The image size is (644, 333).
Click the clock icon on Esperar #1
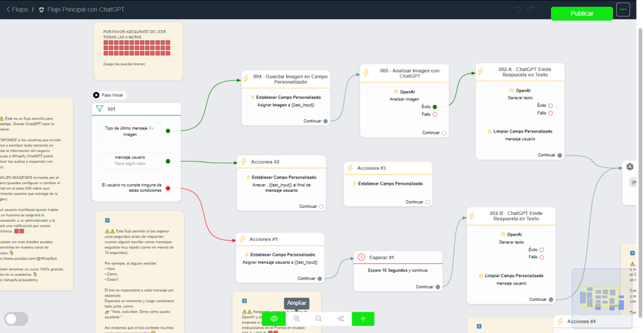pyautogui.click(x=361, y=257)
